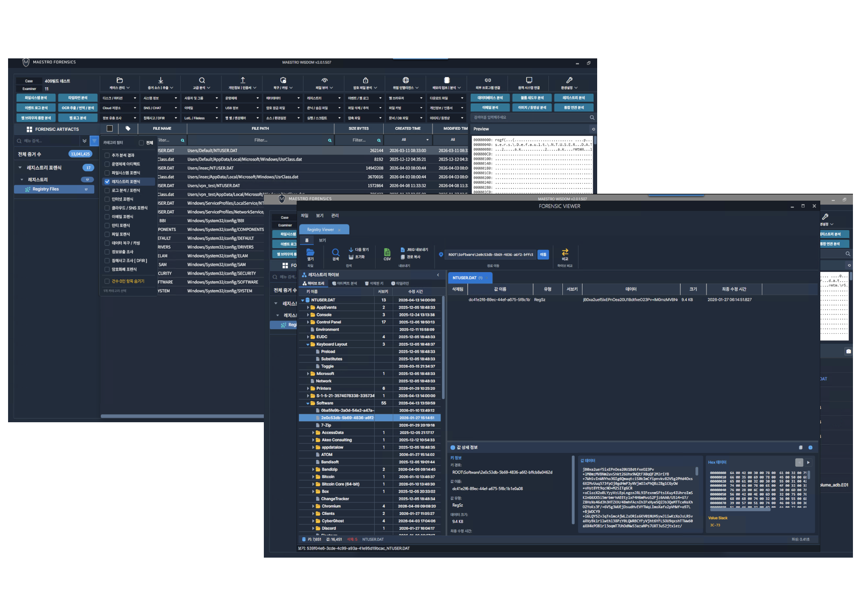Image resolution: width=861 pixels, height=616 pixels.
Task: Click the 타임라인 분석 button
Action: [78, 98]
